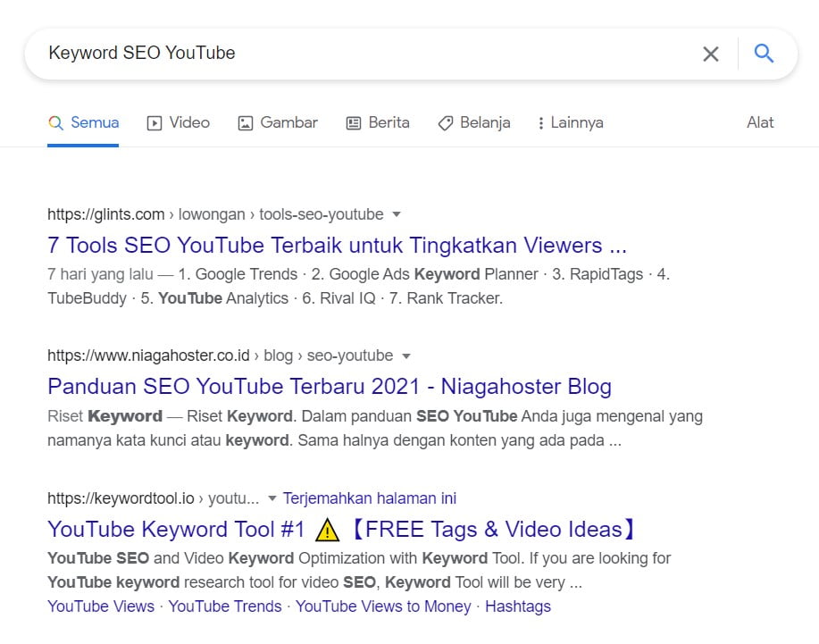This screenshot has width=819, height=644.
Task: Click the Berita newspaper icon
Action: click(x=354, y=123)
